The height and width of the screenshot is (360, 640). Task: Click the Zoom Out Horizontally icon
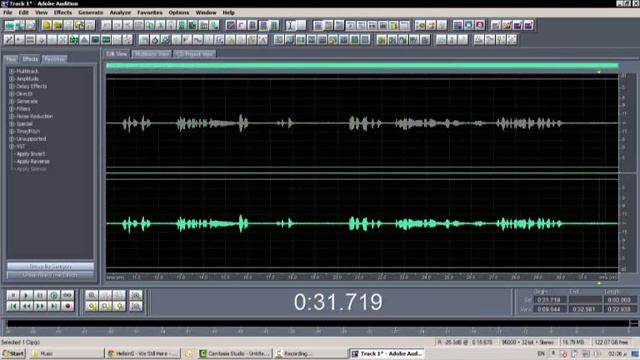pos(105,295)
